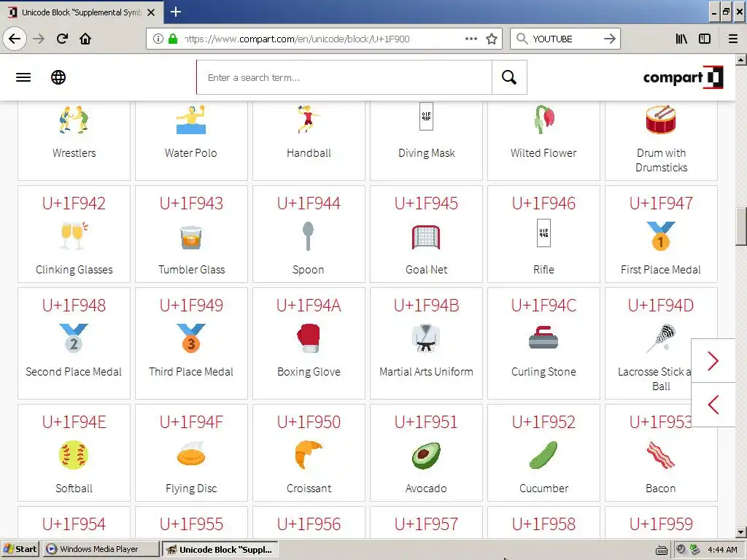
Task: Open the Windows Start menu
Action: coord(20,549)
